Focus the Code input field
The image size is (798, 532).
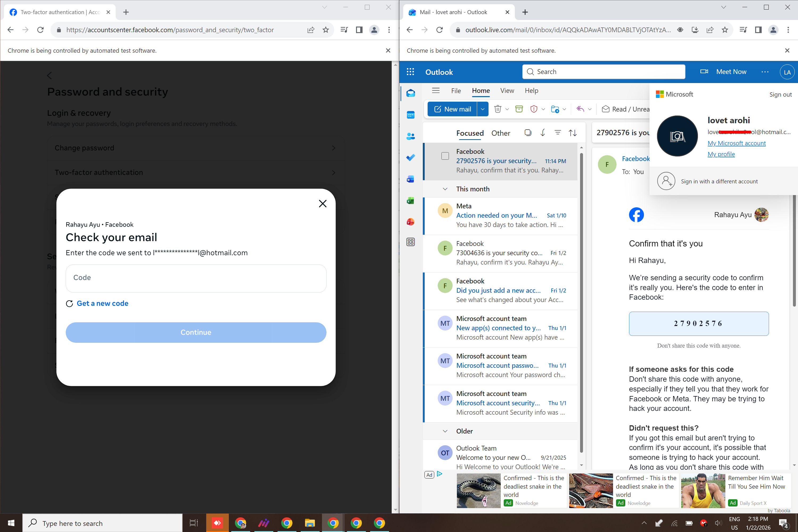[196, 278]
